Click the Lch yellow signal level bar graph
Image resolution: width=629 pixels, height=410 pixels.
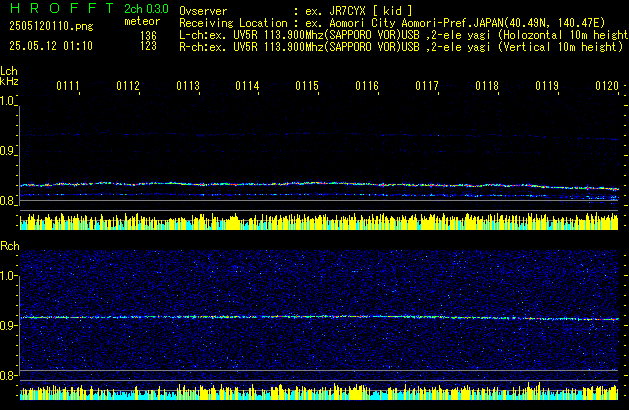point(319,221)
